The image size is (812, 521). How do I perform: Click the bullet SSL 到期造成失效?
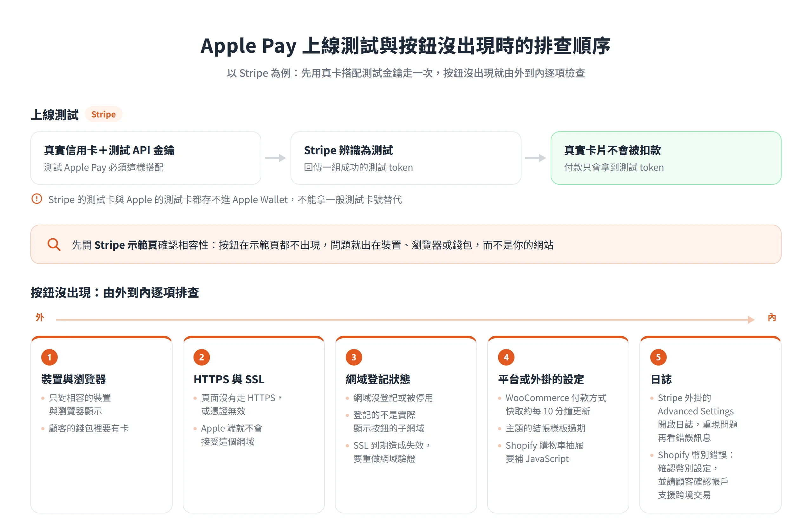click(392, 452)
